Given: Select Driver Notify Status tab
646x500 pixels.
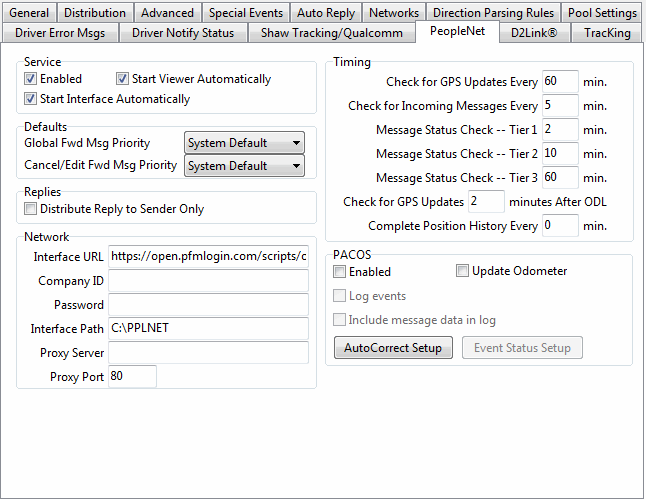Looking at the screenshot, I should point(183,33).
